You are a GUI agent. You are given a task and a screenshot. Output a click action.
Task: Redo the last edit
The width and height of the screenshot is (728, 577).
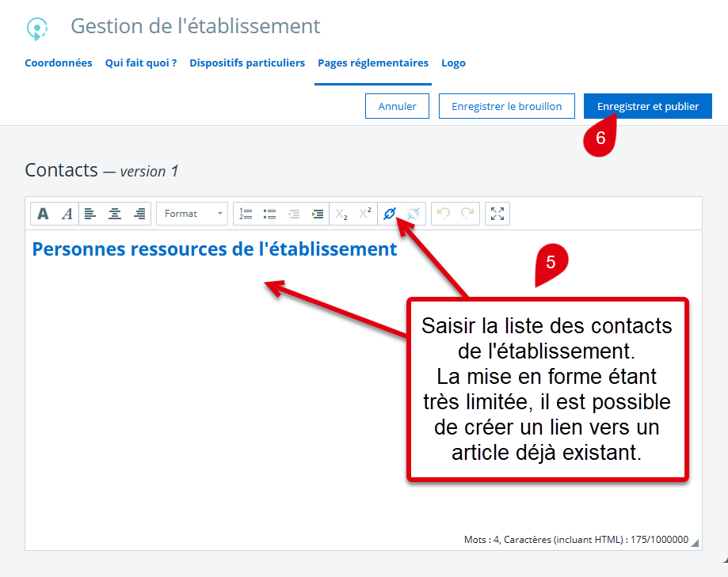[x=467, y=214]
